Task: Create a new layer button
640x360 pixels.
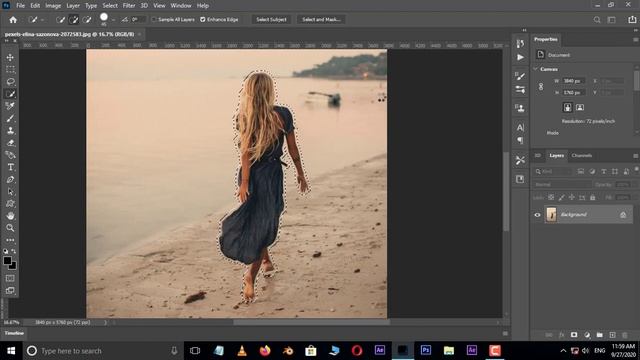Action: [612, 335]
